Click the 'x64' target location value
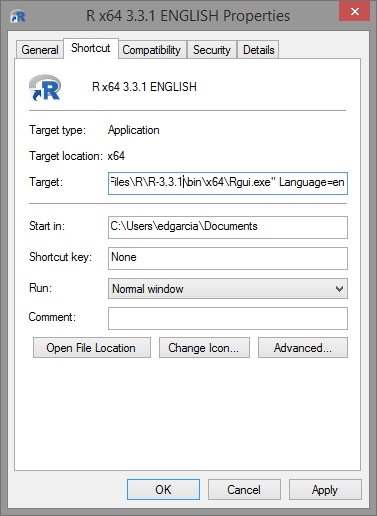The height and width of the screenshot is (516, 377). click(116, 156)
